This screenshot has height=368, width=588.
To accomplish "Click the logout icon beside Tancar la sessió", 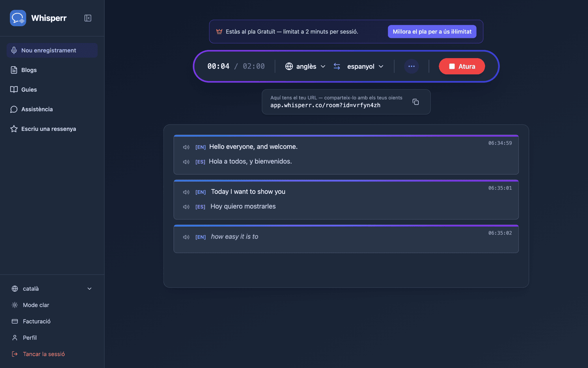I will (15, 354).
